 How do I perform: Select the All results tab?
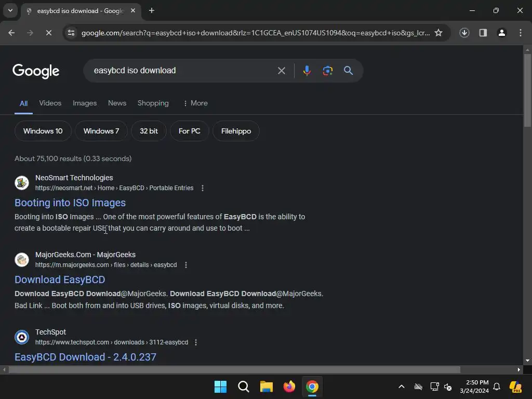point(23,103)
